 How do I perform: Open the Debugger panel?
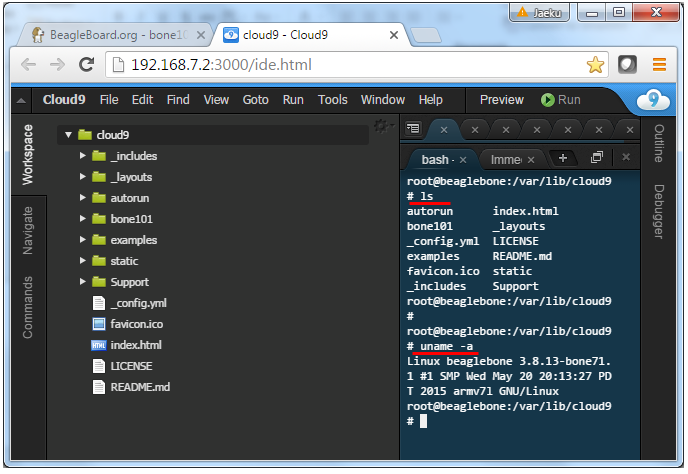click(x=659, y=212)
